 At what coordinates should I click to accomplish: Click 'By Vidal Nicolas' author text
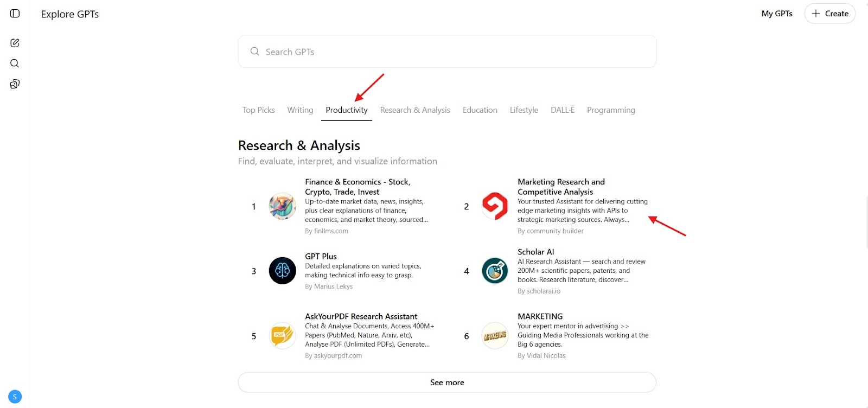[541, 356]
